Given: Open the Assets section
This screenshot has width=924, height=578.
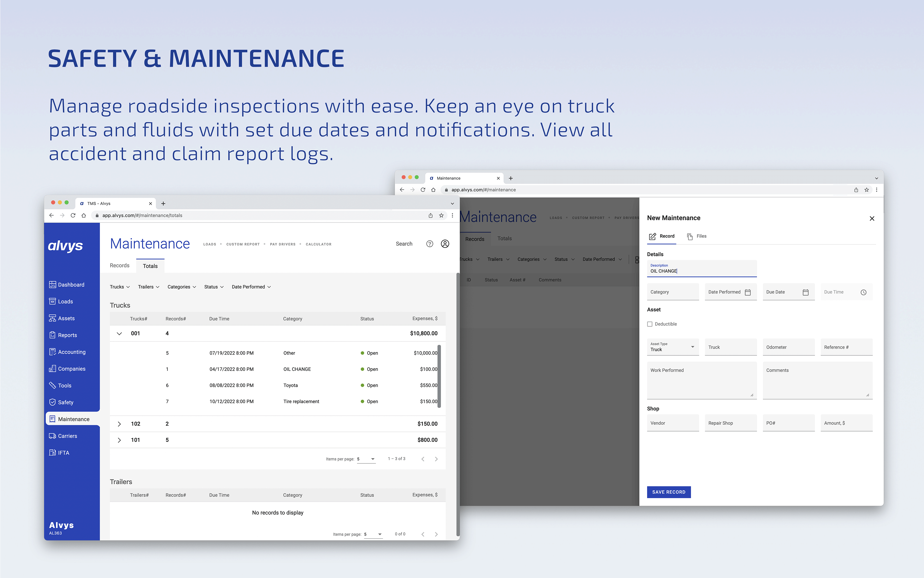Looking at the screenshot, I should [66, 318].
